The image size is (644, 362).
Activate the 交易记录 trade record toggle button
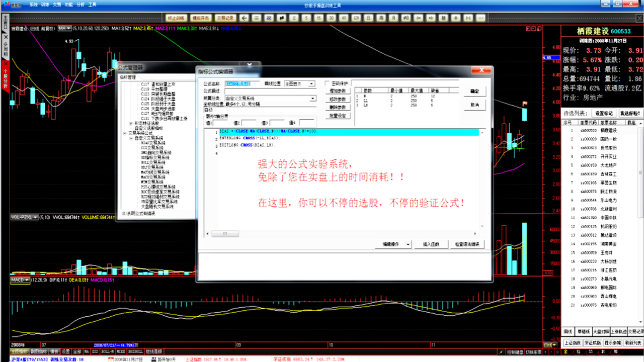click(226, 18)
